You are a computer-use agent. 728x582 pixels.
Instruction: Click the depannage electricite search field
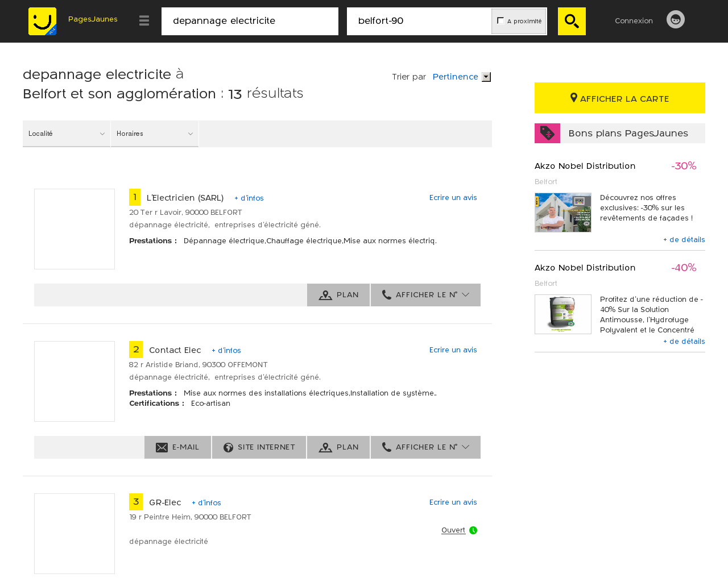[250, 21]
